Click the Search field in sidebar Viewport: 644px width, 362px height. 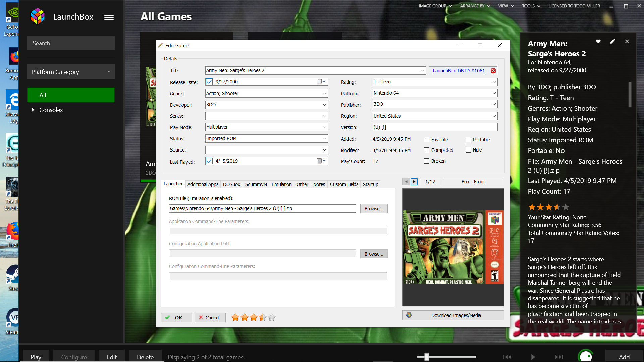pos(71,43)
